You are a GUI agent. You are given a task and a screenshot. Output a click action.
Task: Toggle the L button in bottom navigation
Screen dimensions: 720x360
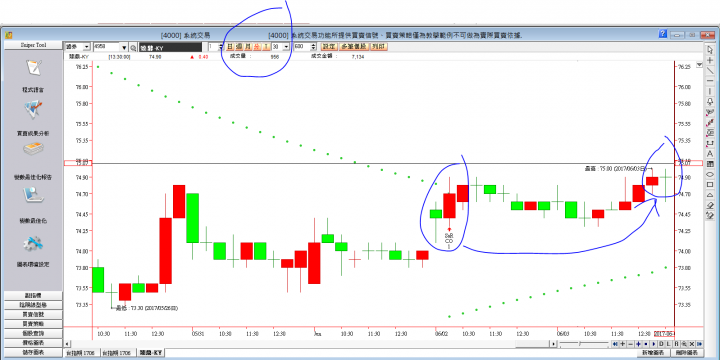pos(669,344)
